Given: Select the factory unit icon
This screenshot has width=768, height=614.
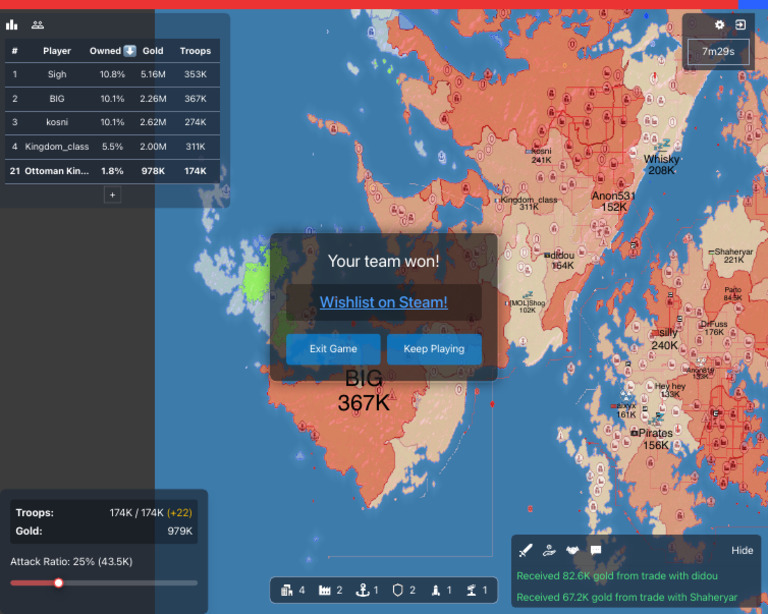Looking at the screenshot, I should pyautogui.click(x=325, y=590).
